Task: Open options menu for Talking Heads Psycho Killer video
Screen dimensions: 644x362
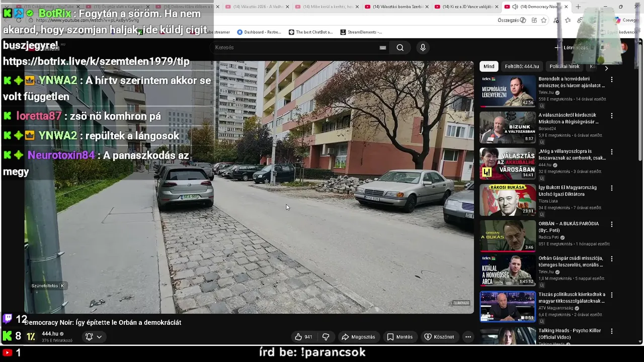Action: (612, 331)
